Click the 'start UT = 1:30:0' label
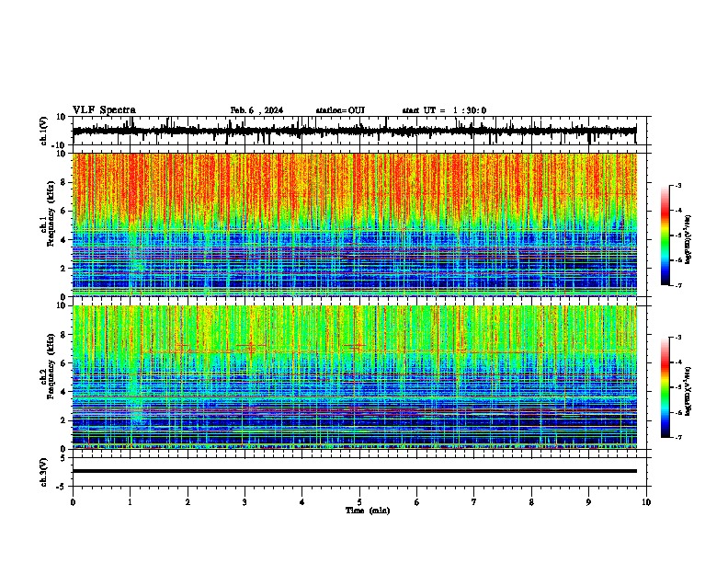Viewport: 728px width, 563px height. (444, 110)
